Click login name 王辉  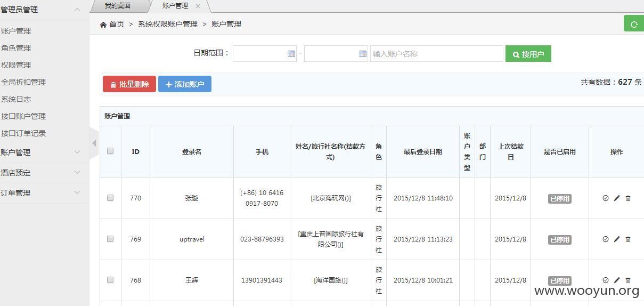click(x=192, y=280)
